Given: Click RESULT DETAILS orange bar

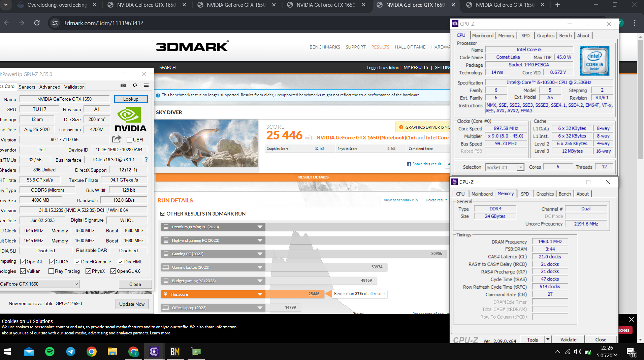Looking at the screenshot, I should coord(302,177).
